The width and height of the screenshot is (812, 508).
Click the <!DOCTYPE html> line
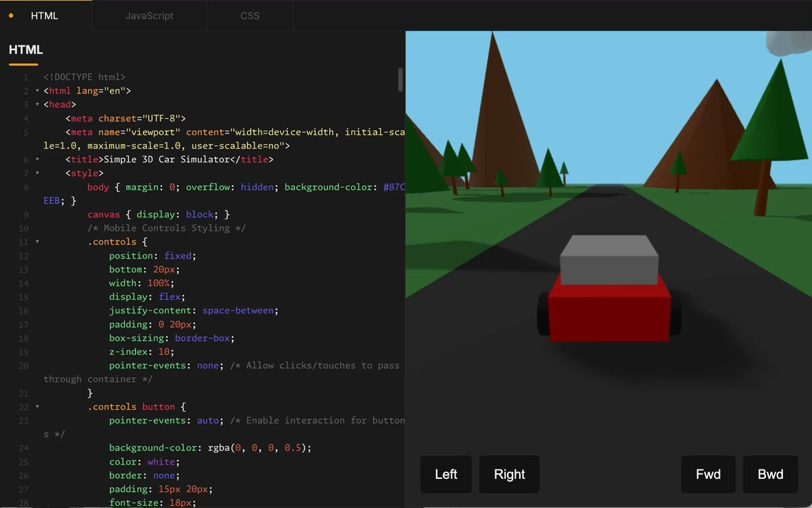point(85,77)
